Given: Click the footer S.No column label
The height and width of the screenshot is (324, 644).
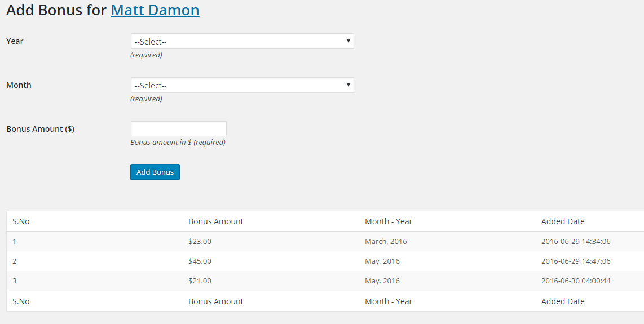Looking at the screenshot, I should point(21,301).
